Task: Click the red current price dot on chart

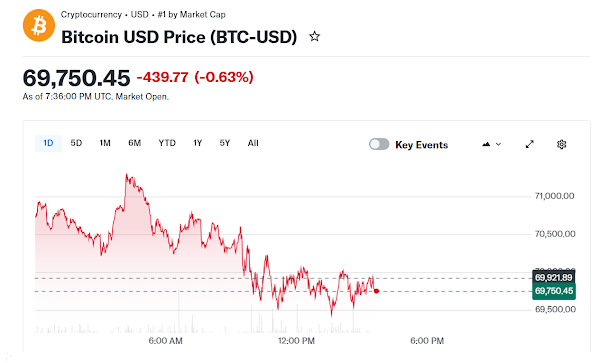Action: point(377,291)
